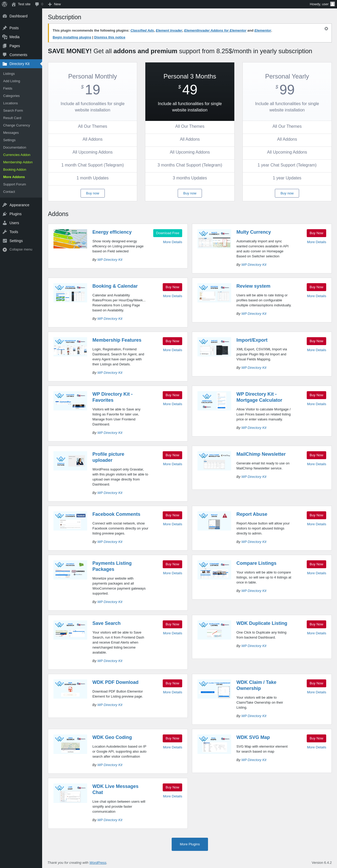Open Profile picture uploader title link

pyautogui.click(x=108, y=457)
